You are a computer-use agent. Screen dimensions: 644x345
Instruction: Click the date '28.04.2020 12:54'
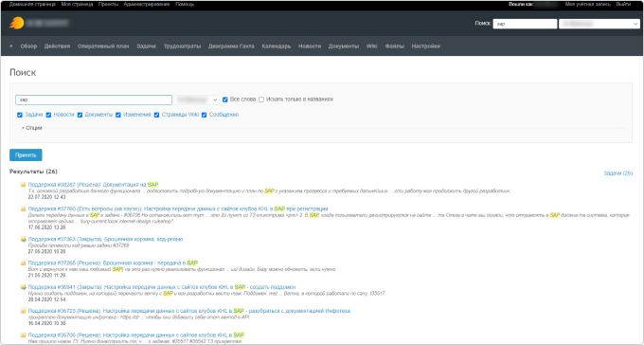(x=46, y=300)
